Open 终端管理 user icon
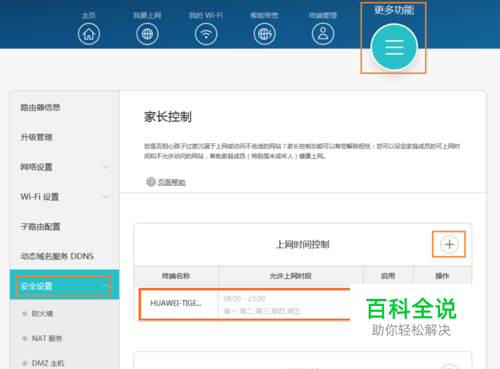This screenshot has height=369, width=500. tap(323, 34)
